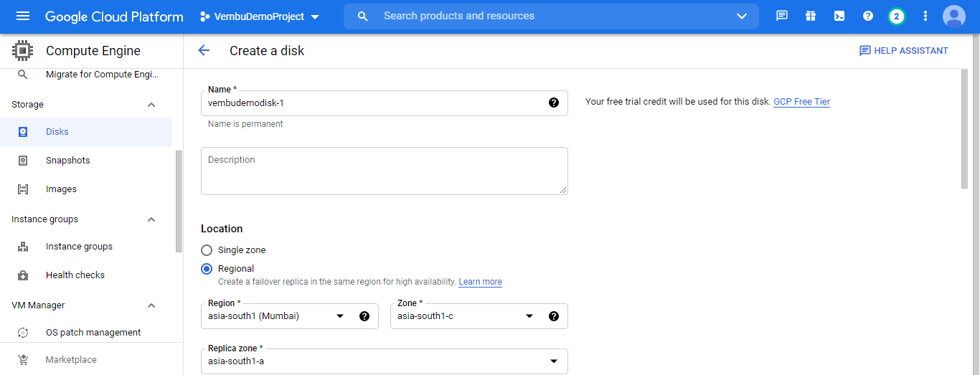
Task: Click the Description text area
Action: (x=385, y=171)
